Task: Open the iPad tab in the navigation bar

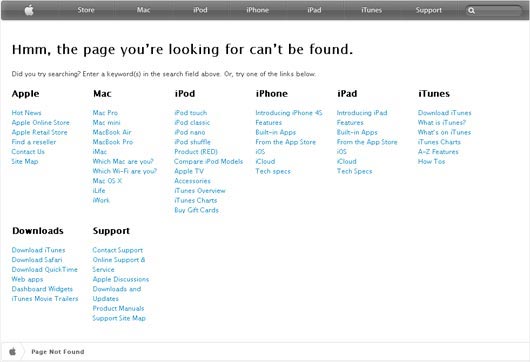Action: 314,10
